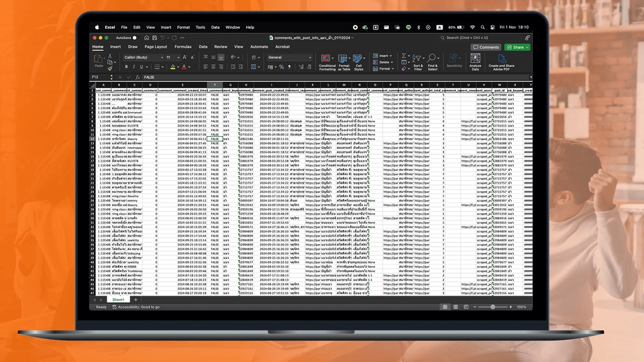Screen dimensions: 644x362
Task: Click the Decrease Font Size icon
Action: (x=193, y=58)
